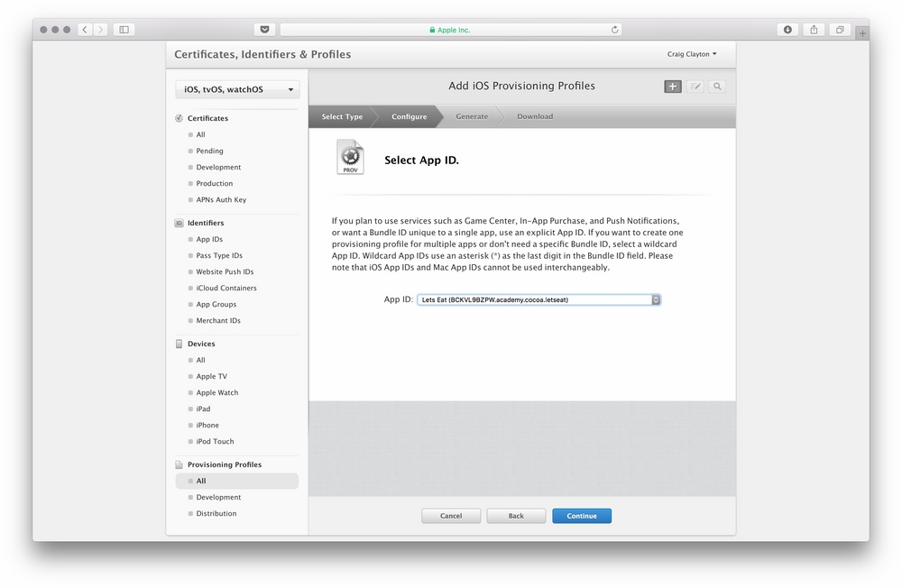The width and height of the screenshot is (902, 588).
Task: Click the Devices sidebar heading
Action: point(201,344)
